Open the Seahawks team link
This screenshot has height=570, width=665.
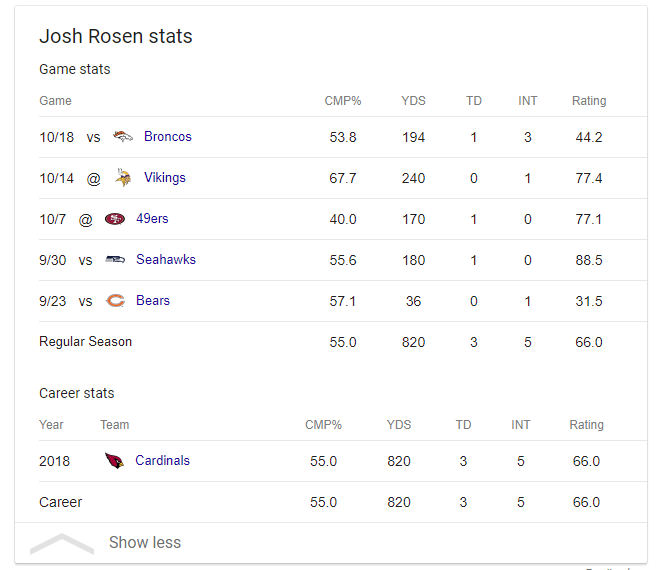(166, 260)
